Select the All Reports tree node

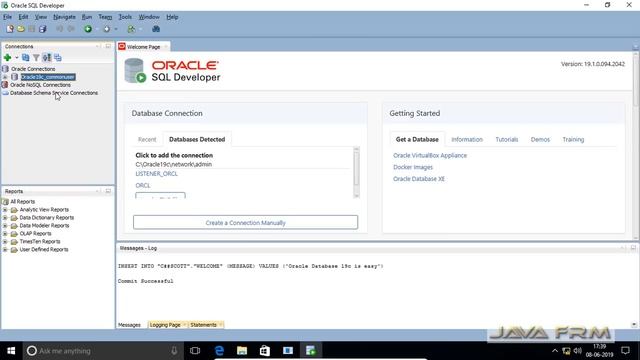pos(22,202)
